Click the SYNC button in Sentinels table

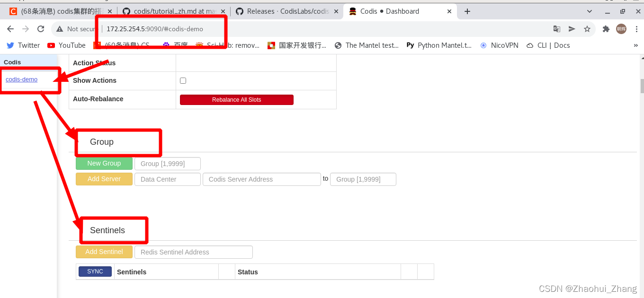coord(95,271)
